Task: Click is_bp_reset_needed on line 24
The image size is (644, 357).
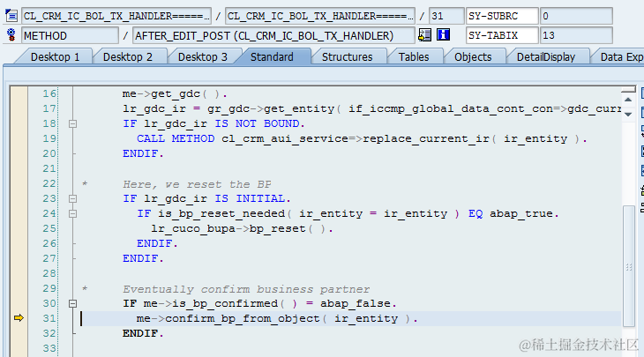Action: [221, 214]
